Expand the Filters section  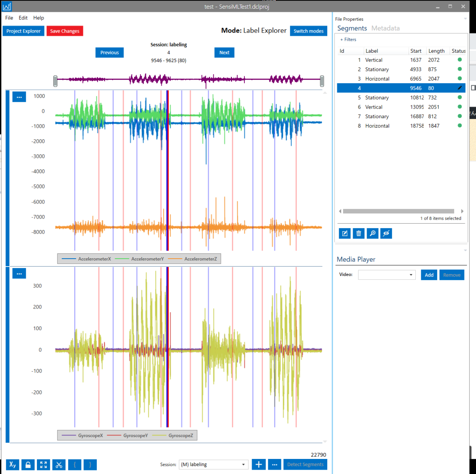pyautogui.click(x=348, y=40)
